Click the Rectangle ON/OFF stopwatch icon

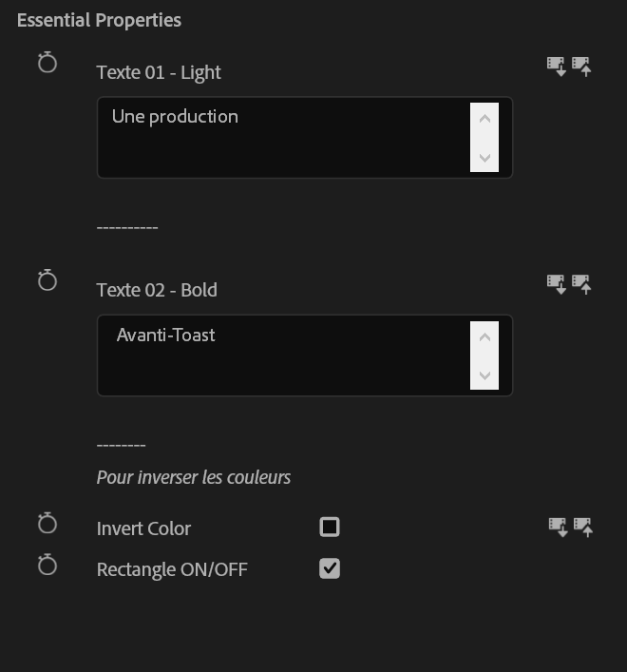tap(47, 566)
